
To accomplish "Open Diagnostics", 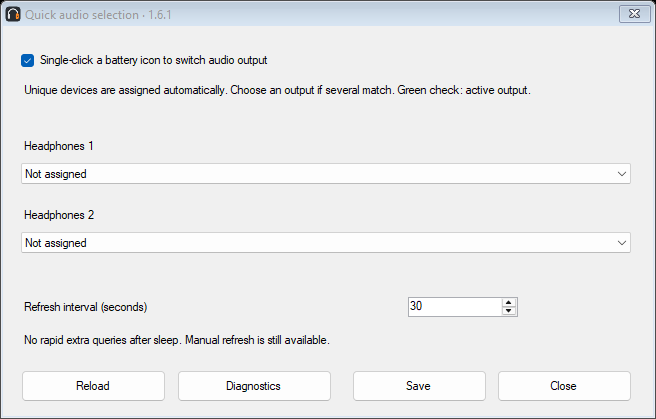I will [254, 386].
